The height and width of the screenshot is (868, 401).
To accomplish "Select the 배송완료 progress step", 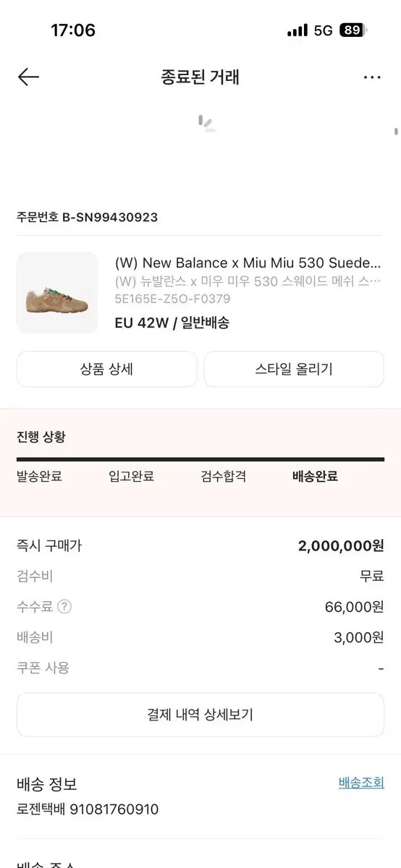I will tap(315, 476).
